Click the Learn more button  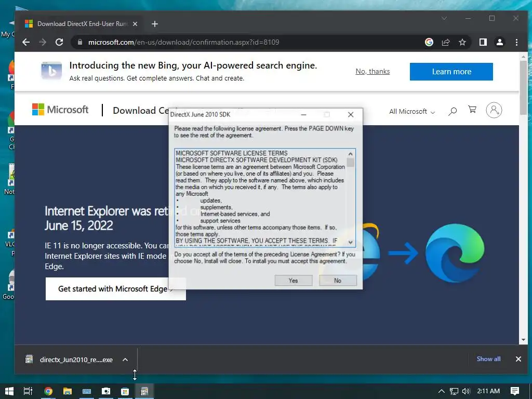[451, 72]
